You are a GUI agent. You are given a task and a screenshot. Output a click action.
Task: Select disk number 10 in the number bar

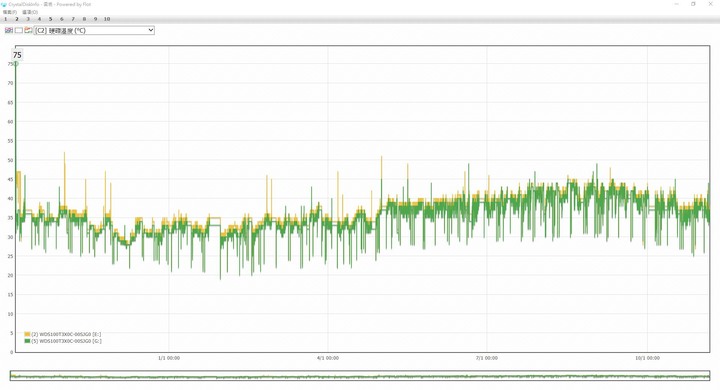tap(107, 19)
